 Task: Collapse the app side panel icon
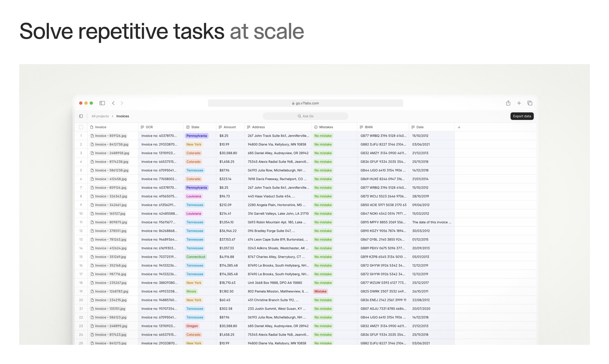(x=81, y=116)
